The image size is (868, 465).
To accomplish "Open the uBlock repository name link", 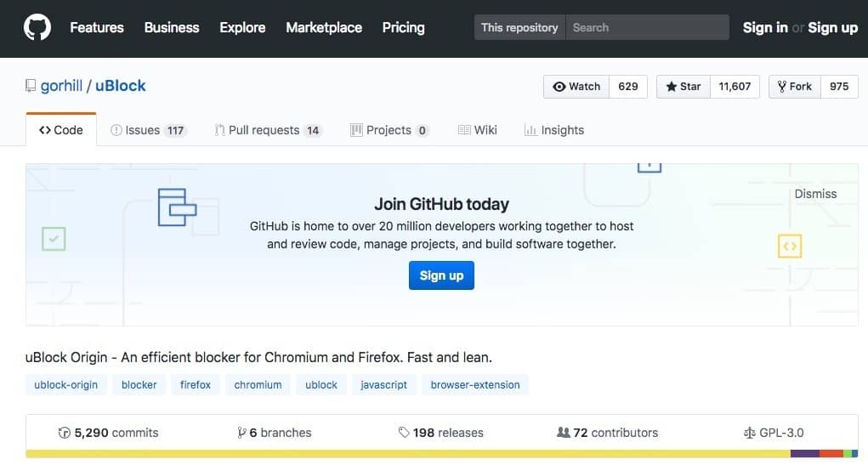I will 120,86.
